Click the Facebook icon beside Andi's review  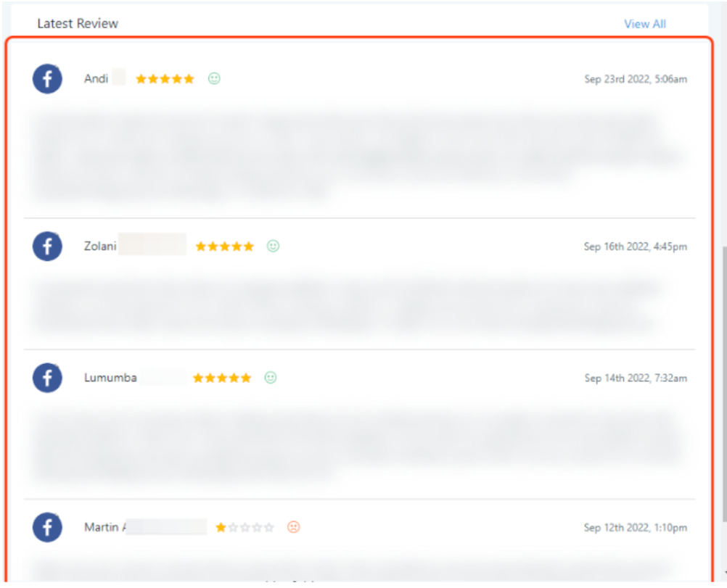47,78
